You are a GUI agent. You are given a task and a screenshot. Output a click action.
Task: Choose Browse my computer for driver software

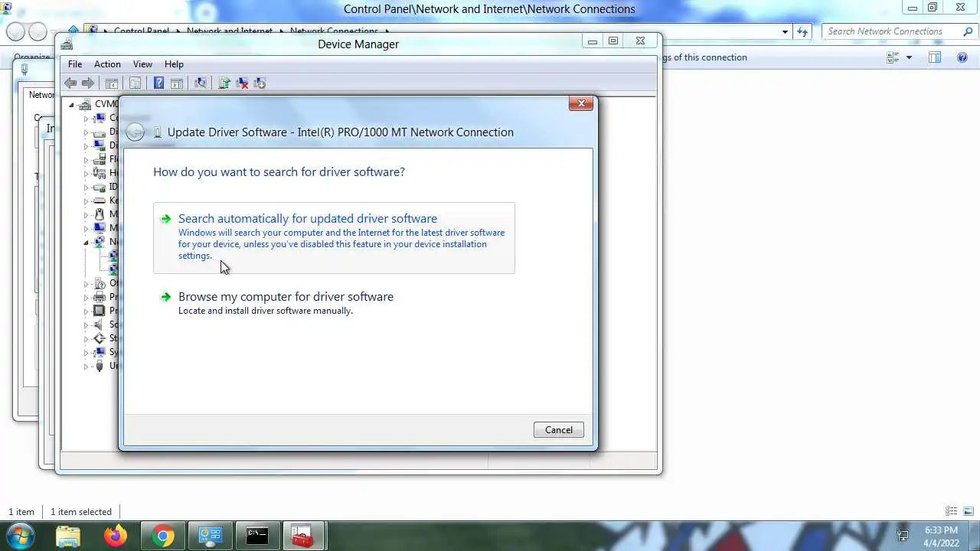point(334,303)
